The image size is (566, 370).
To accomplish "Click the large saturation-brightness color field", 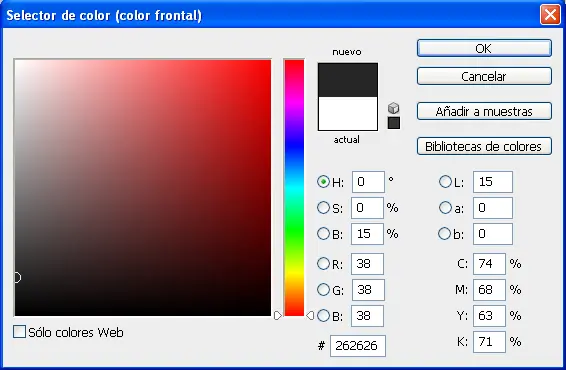I will pos(143,188).
